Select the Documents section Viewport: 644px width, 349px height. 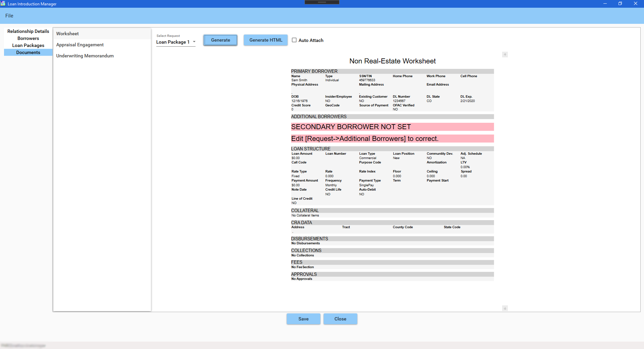click(28, 52)
